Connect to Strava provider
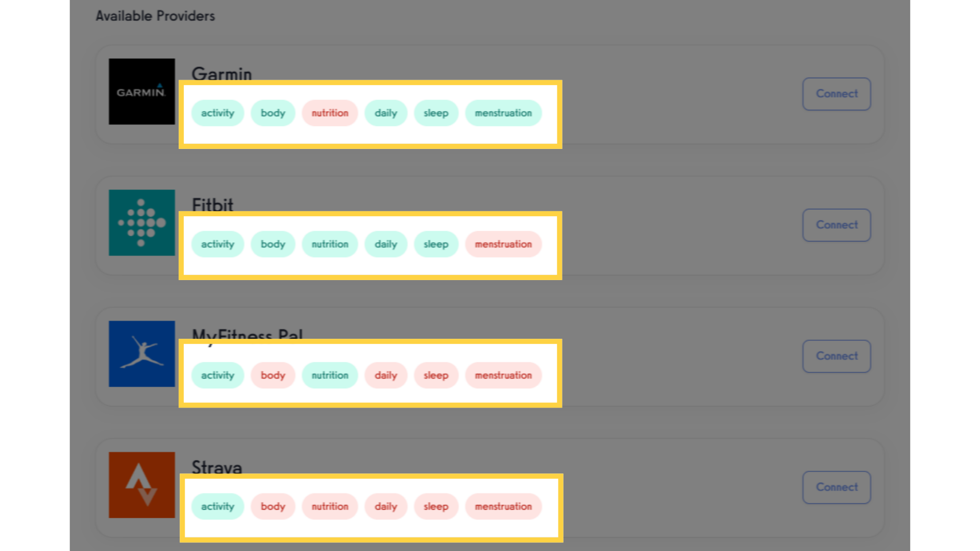Image resolution: width=980 pixels, height=551 pixels. tap(837, 487)
